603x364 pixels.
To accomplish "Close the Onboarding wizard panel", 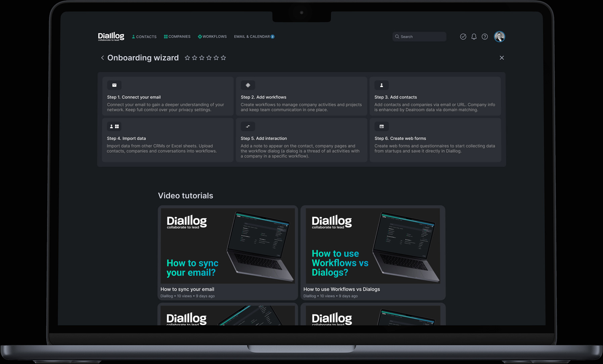I will (502, 58).
